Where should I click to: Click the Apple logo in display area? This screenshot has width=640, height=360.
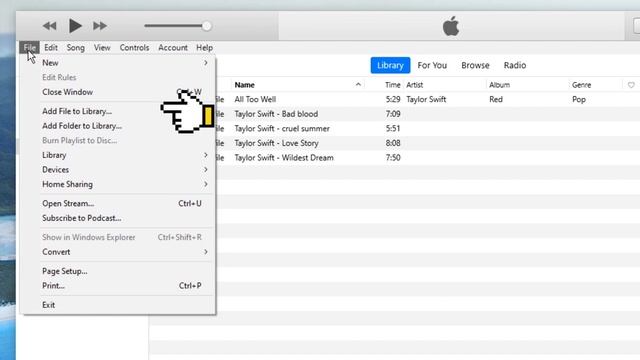451,26
